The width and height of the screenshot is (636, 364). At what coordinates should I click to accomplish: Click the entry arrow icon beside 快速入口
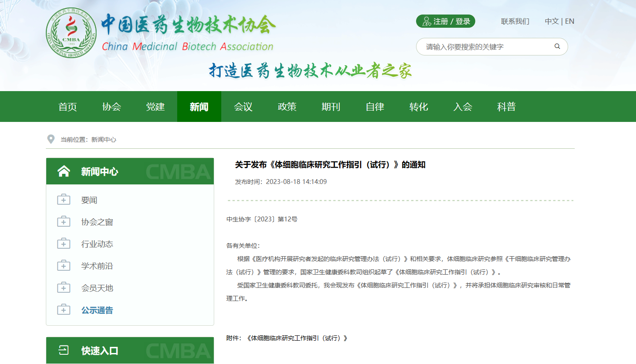(x=64, y=350)
